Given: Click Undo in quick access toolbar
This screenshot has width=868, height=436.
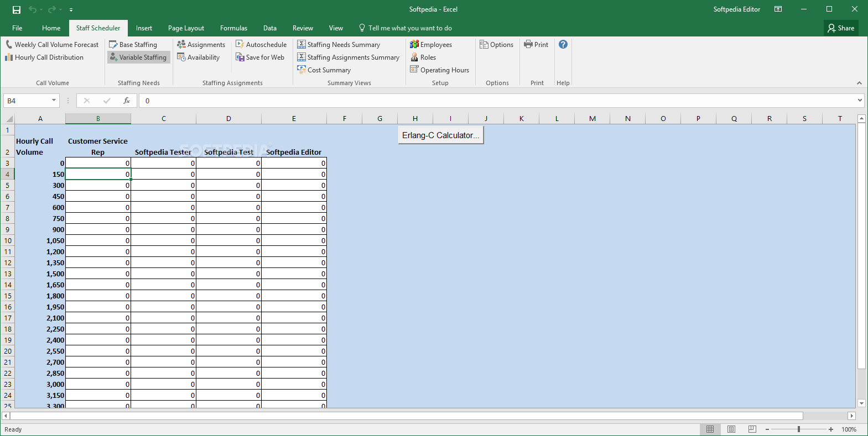Looking at the screenshot, I should coord(33,9).
